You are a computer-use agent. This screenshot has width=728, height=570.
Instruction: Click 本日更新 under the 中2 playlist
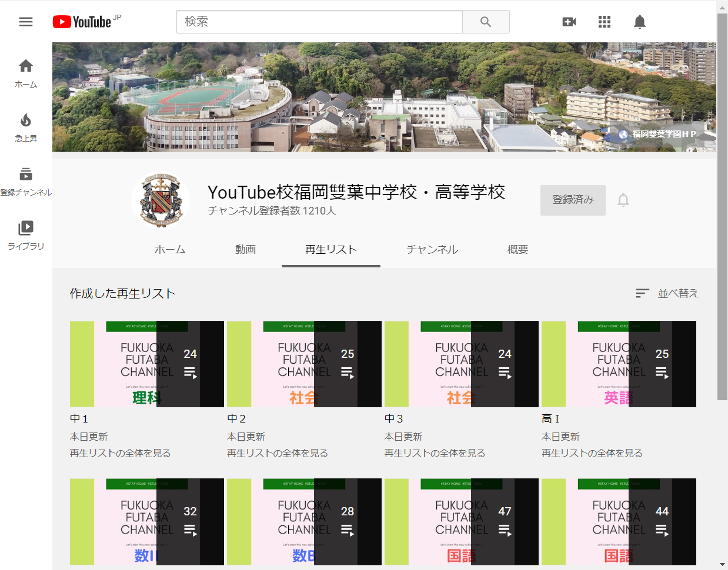click(246, 437)
